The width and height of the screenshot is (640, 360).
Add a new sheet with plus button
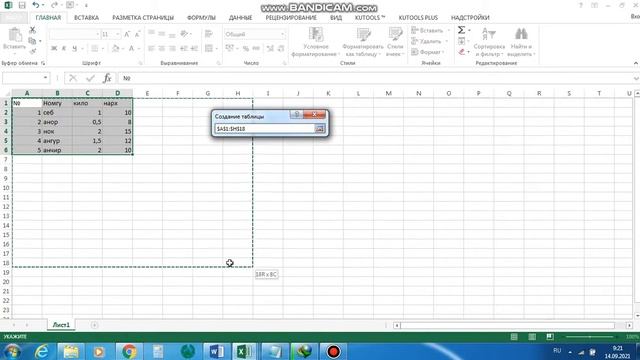94,325
